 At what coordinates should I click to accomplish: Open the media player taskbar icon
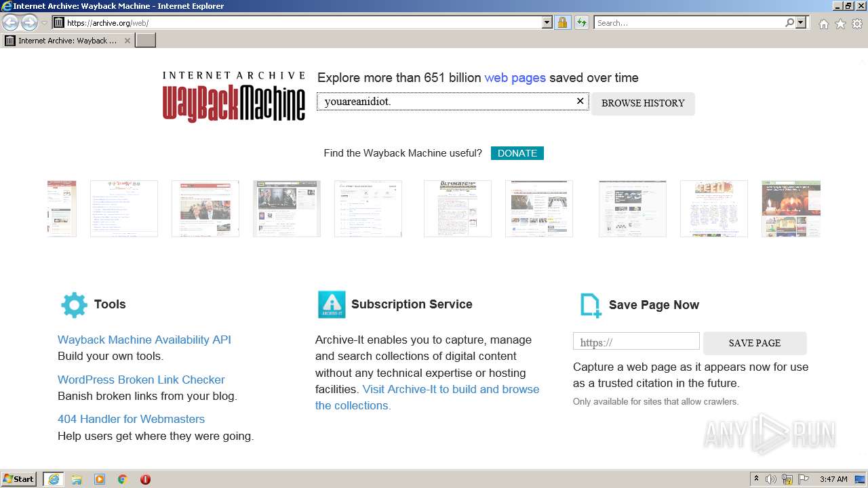click(100, 479)
